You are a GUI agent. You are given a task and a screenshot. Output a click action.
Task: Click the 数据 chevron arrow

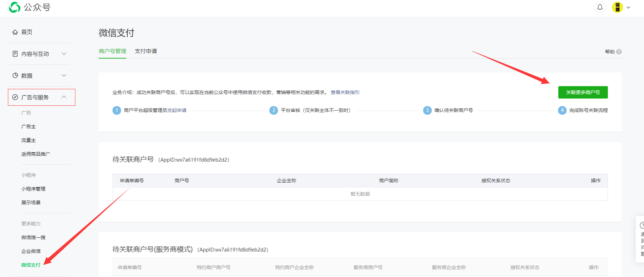click(64, 75)
